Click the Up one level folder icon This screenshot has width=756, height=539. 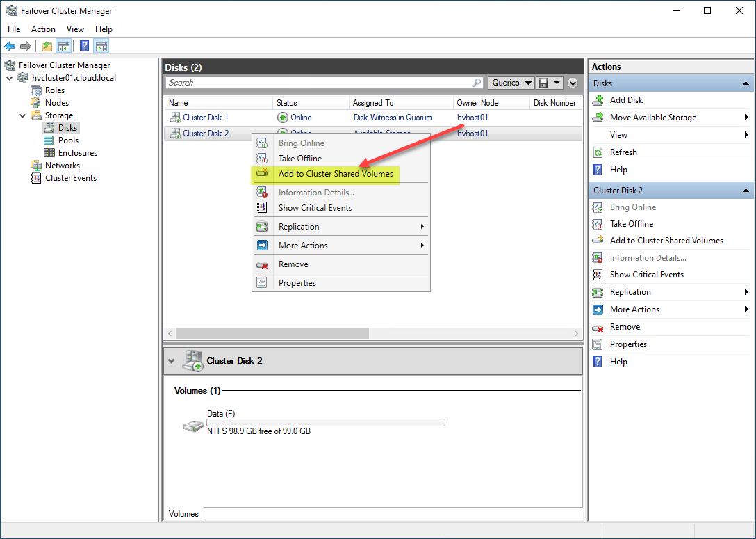point(47,47)
